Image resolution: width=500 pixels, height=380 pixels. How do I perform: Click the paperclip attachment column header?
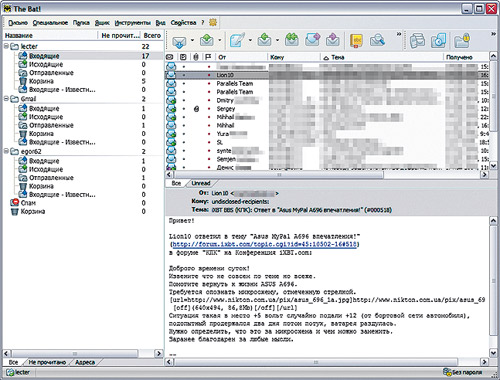[196, 57]
